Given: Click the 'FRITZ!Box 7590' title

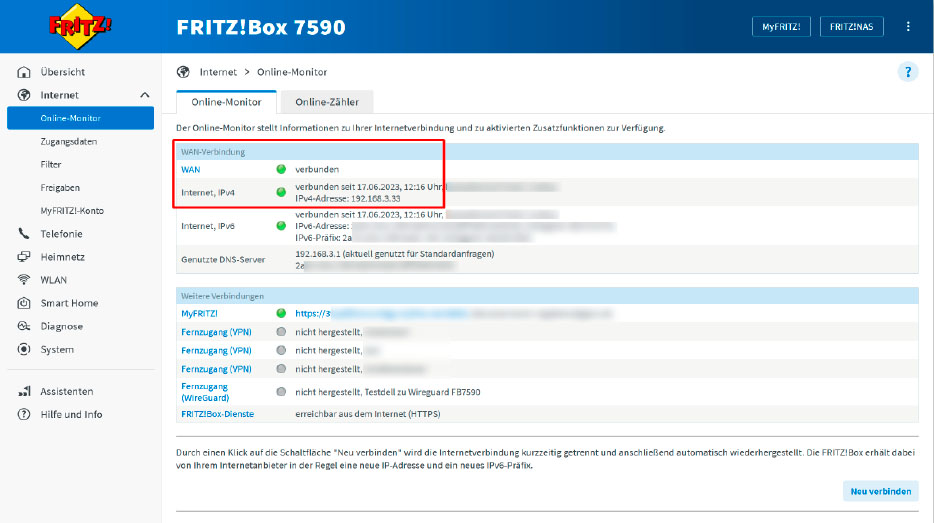Looking at the screenshot, I should 261,27.
